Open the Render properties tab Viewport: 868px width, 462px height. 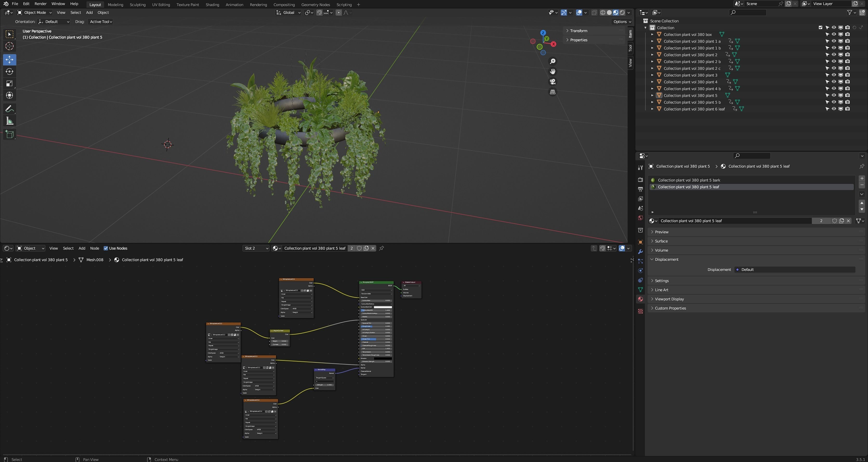[640, 180]
